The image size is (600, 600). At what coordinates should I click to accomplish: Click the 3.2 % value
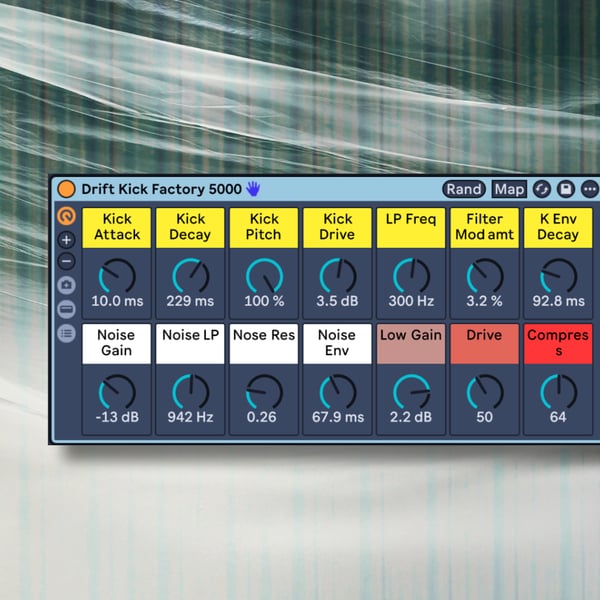484,301
